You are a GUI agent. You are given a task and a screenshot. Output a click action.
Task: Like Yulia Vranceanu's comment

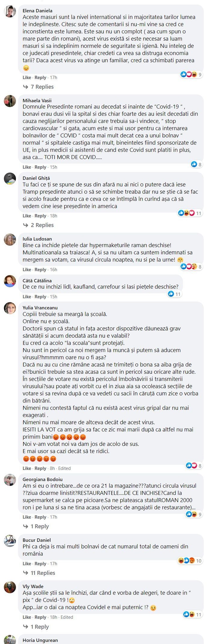[27, 468]
